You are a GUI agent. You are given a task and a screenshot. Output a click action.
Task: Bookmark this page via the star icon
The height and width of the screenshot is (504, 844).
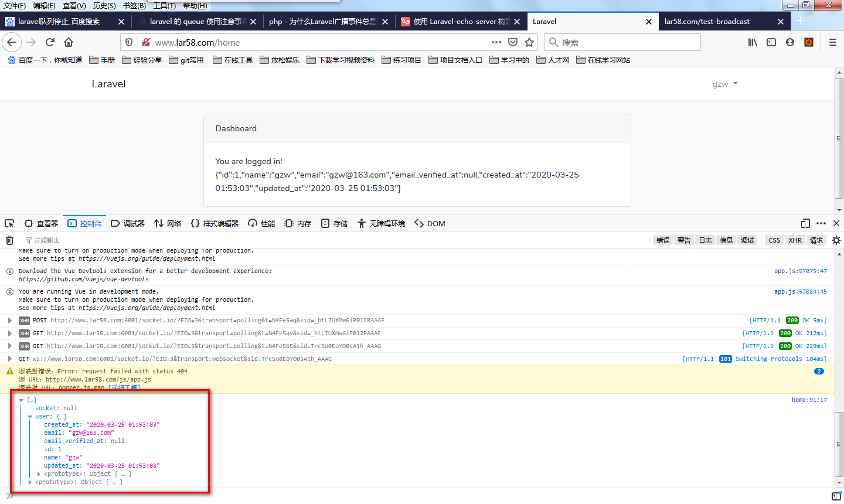pos(529,42)
